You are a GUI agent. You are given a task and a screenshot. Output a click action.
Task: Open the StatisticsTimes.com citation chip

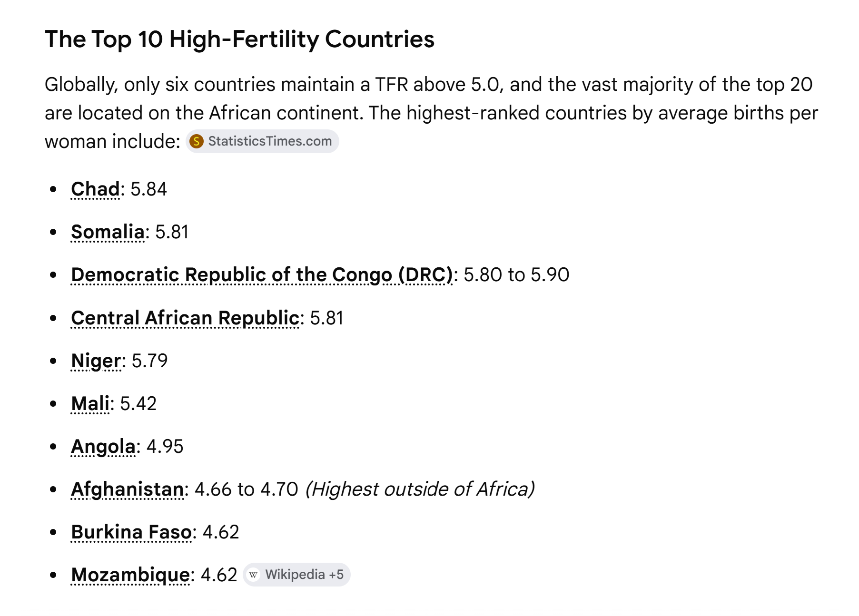coord(262,141)
